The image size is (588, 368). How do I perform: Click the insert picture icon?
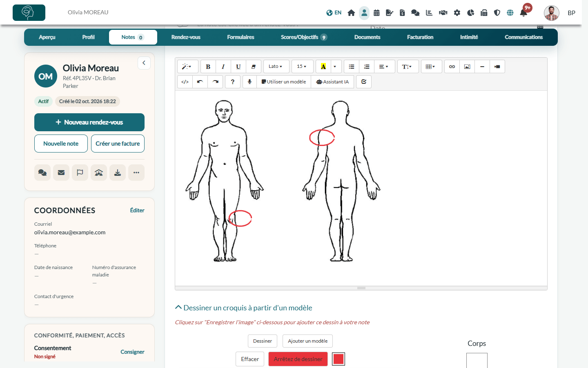click(x=467, y=67)
